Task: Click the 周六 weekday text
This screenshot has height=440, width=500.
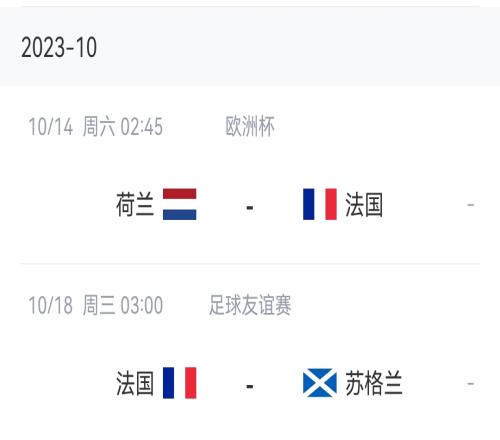Action: click(99, 126)
